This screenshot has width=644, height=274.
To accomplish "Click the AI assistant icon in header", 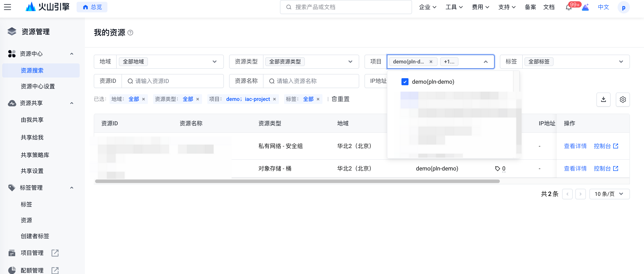I will [585, 7].
